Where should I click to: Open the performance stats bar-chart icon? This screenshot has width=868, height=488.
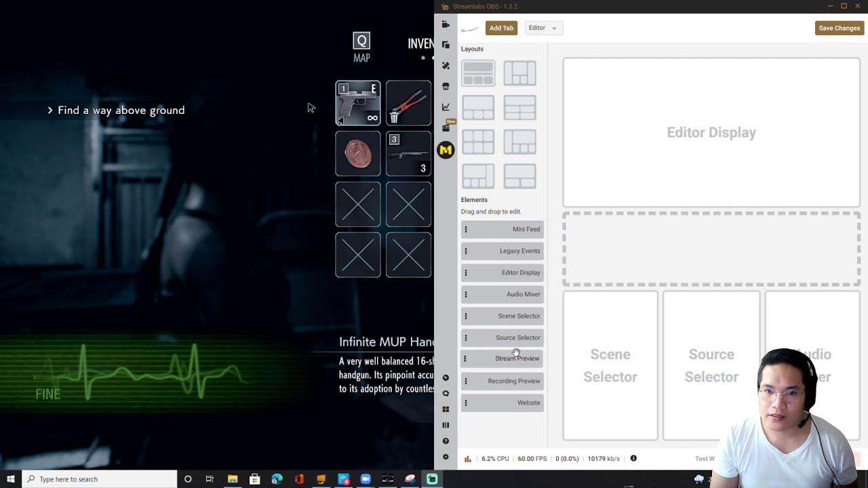468,459
